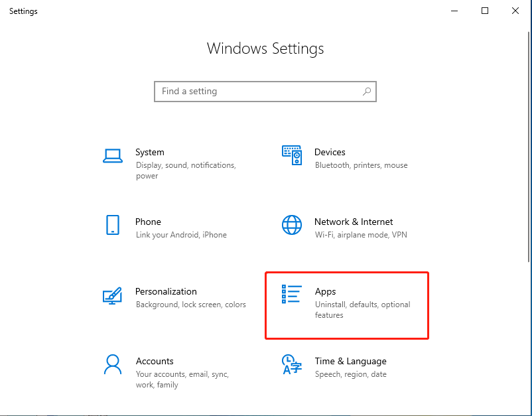This screenshot has height=416, width=532.
Task: Select the Personalization title text
Action: click(x=166, y=291)
